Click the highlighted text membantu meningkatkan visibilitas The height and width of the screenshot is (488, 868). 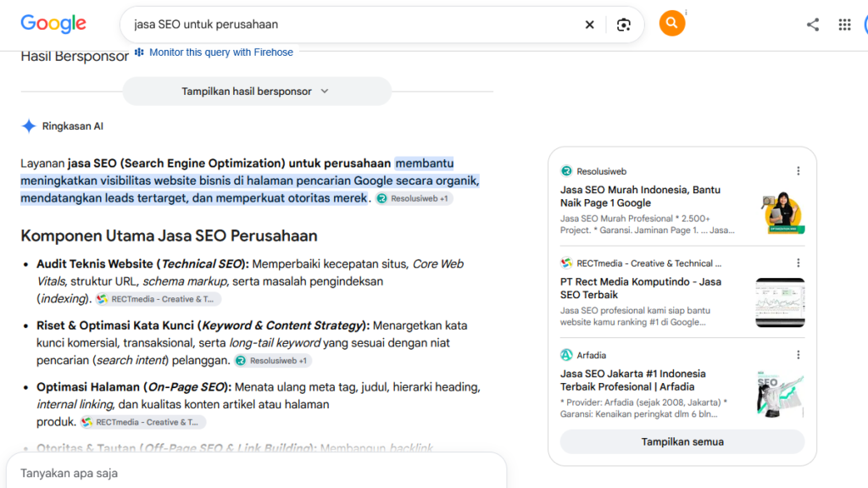250,180
